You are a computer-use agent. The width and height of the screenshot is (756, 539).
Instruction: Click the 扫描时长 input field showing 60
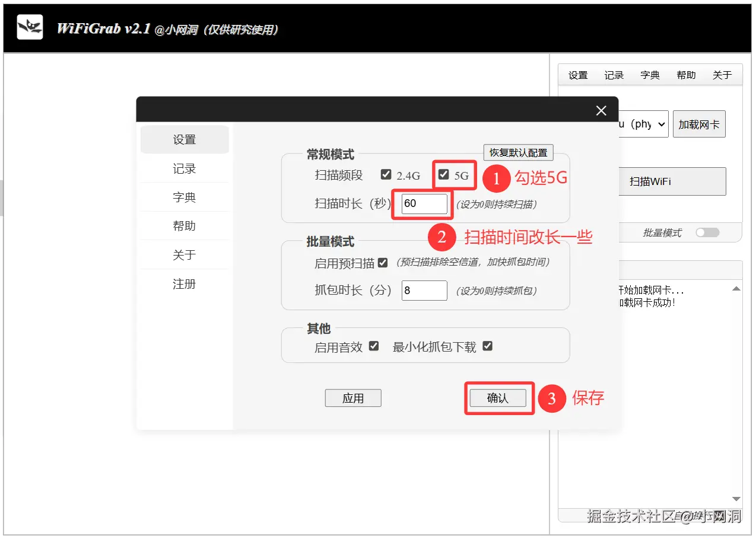pos(424,203)
